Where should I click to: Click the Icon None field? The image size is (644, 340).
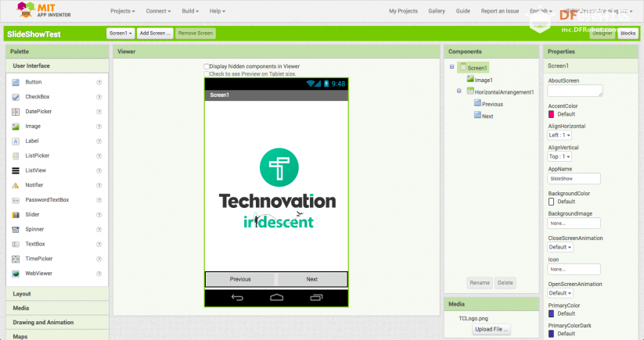[574, 269]
